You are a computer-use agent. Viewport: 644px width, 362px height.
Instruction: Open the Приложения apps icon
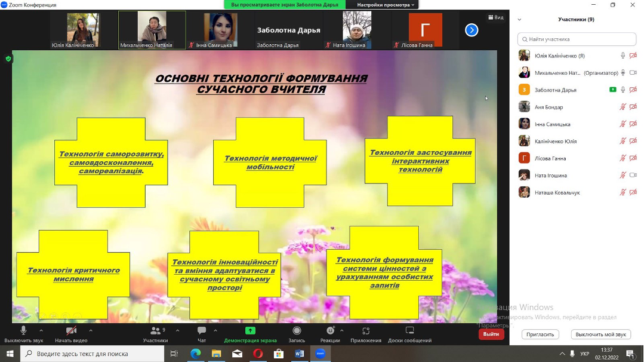366,331
